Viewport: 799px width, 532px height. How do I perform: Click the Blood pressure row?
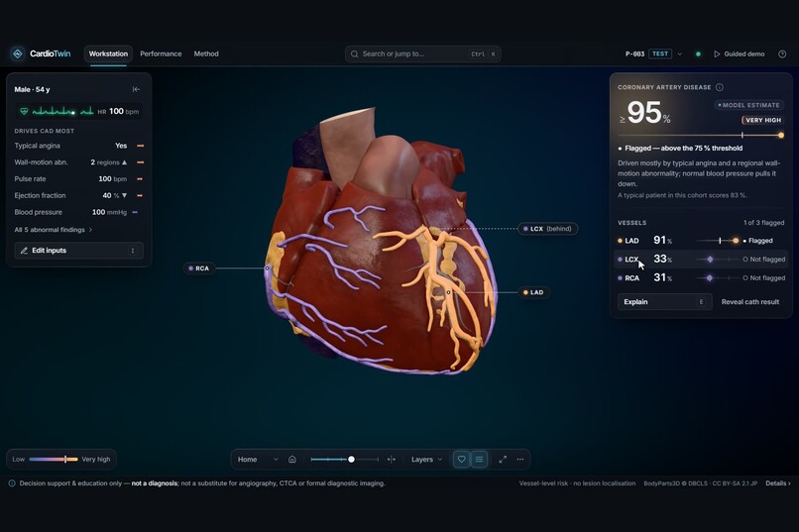79,212
